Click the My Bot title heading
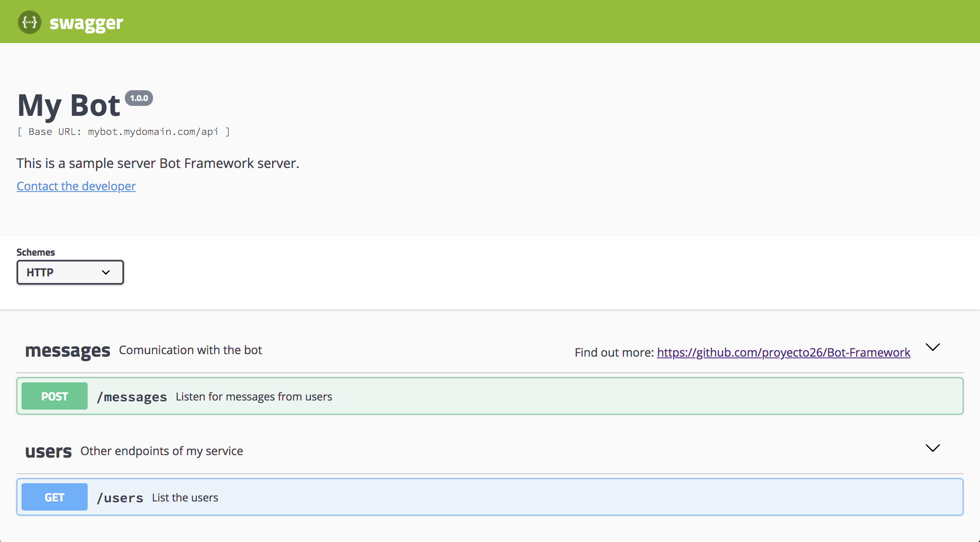This screenshot has height=542, width=980. click(x=69, y=106)
